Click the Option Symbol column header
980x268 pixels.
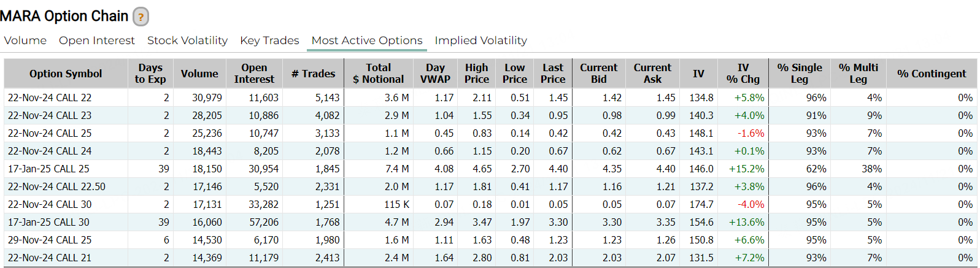pyautogui.click(x=66, y=74)
